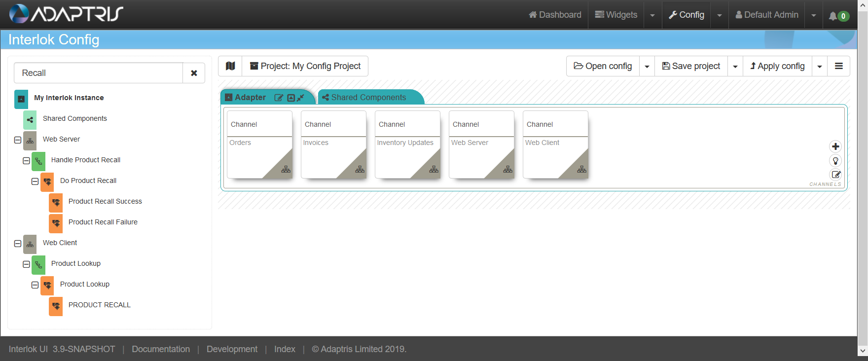This screenshot has width=868, height=361.
Task: Select the Orders channel card
Action: coord(259,144)
